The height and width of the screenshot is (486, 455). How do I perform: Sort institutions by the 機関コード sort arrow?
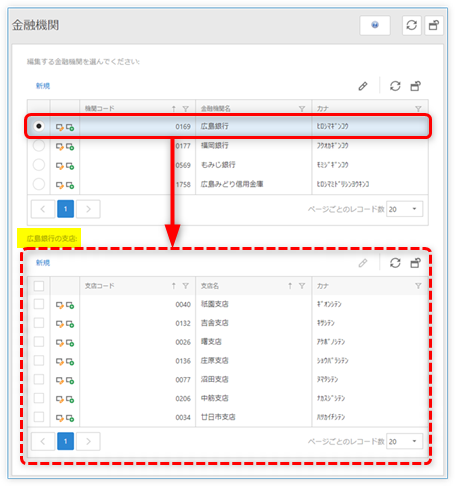(174, 109)
